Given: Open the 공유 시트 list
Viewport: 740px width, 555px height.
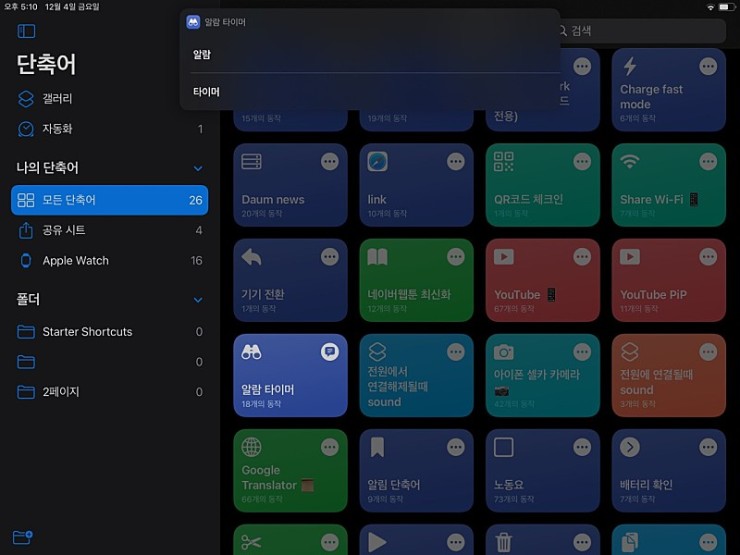Looking at the screenshot, I should [x=109, y=230].
